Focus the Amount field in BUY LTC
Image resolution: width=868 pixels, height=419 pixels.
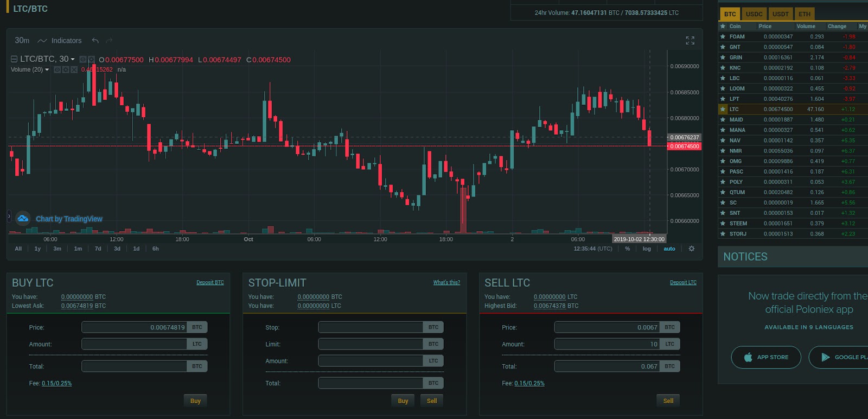pos(134,344)
